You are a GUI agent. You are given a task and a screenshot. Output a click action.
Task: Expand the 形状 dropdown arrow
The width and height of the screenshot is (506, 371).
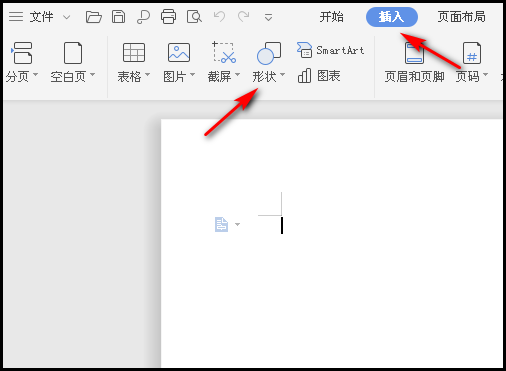(x=282, y=74)
